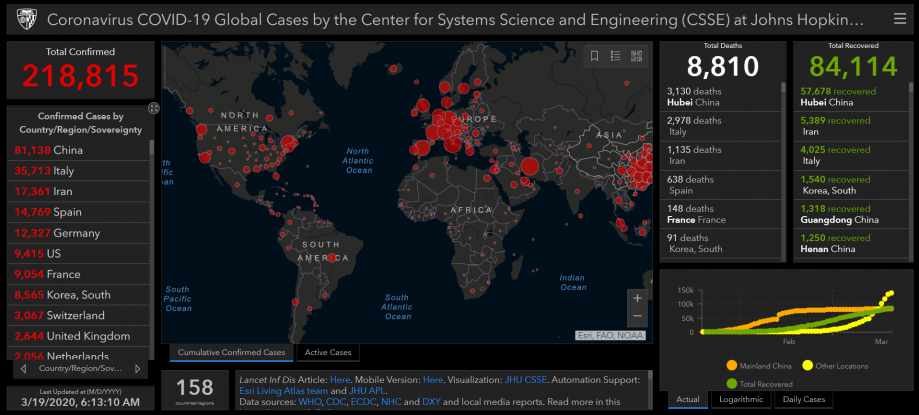
Task: Click the Johns Hopkins shield logo
Action: (25, 19)
